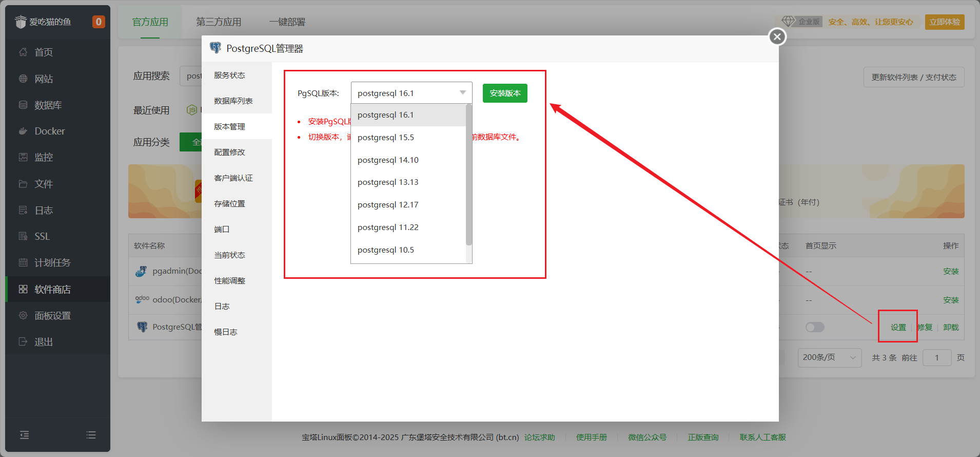This screenshot has width=980, height=457.
Task: Click the page number input field
Action: 936,357
